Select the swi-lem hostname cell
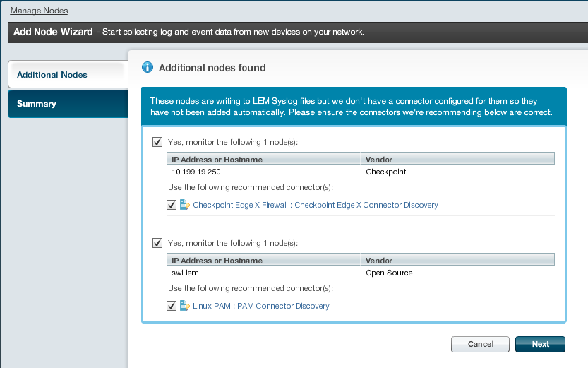This screenshot has width=588, height=368. click(263, 273)
